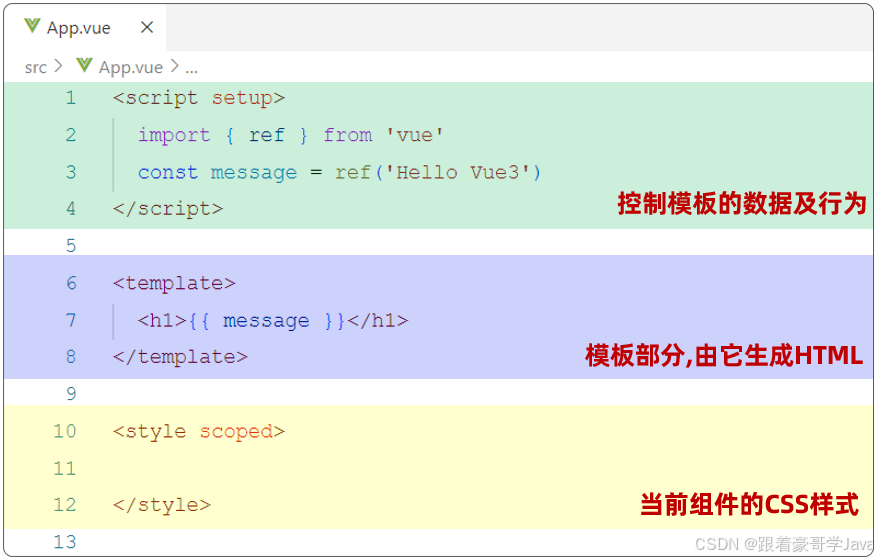The image size is (878, 559).
Task: Click the opening <style tag text
Action: pos(149,432)
